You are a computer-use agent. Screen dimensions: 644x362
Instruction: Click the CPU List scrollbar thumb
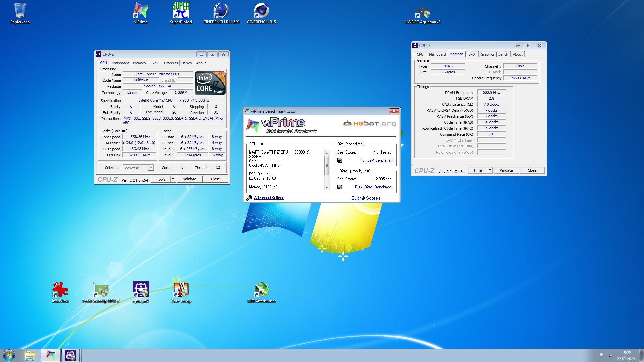[x=327, y=166]
